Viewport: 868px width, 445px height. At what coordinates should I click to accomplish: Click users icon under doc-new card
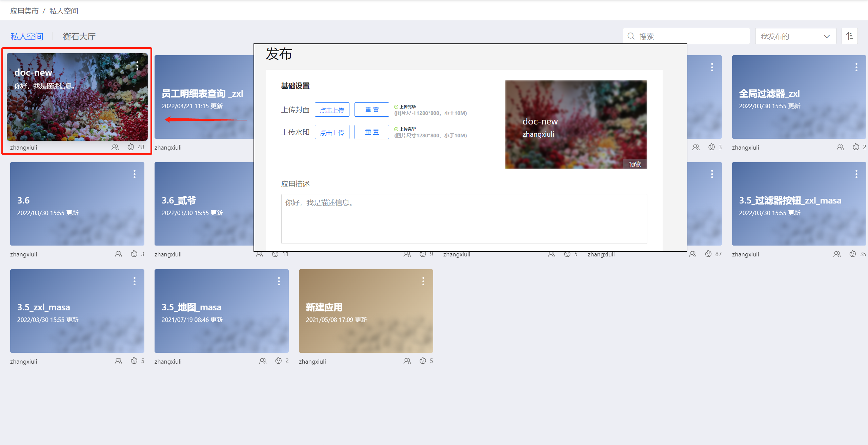click(x=115, y=147)
